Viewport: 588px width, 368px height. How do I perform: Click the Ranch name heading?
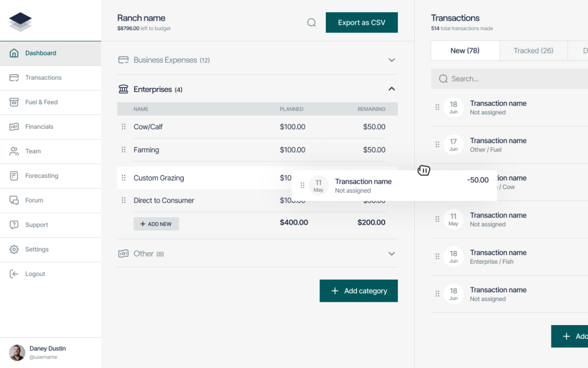(x=141, y=18)
